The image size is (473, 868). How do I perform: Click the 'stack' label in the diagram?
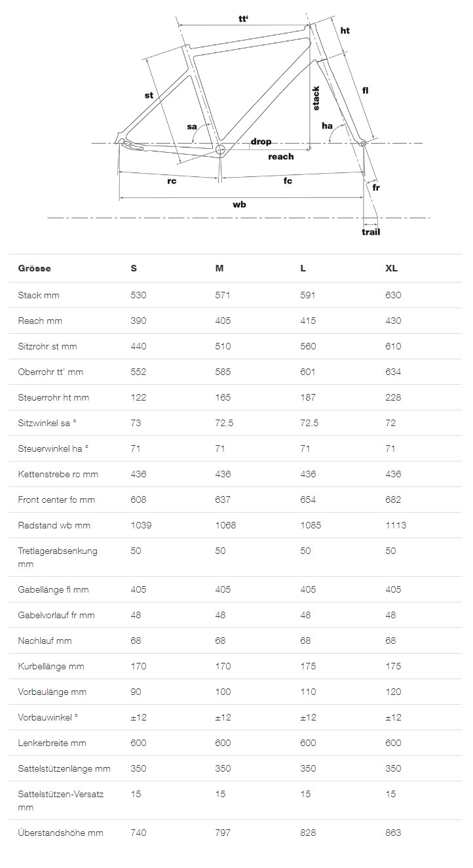click(x=316, y=98)
